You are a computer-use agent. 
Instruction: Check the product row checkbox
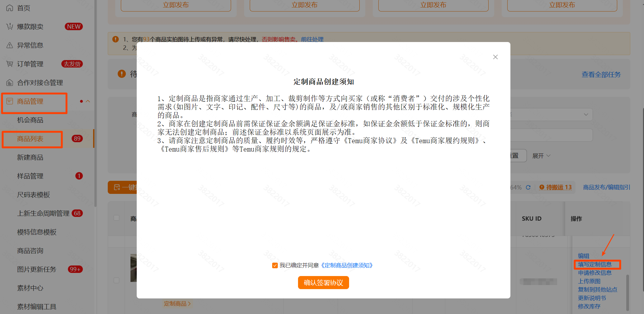pos(116,280)
